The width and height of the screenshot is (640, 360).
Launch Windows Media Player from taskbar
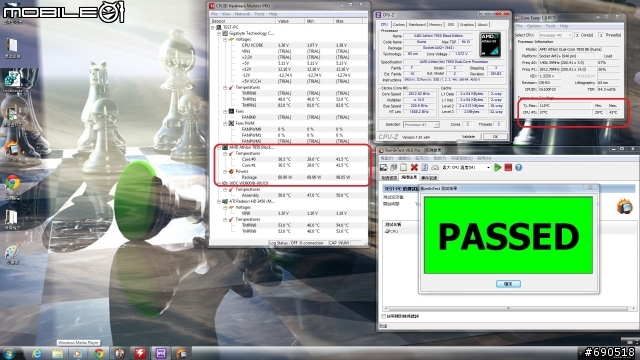(x=78, y=353)
